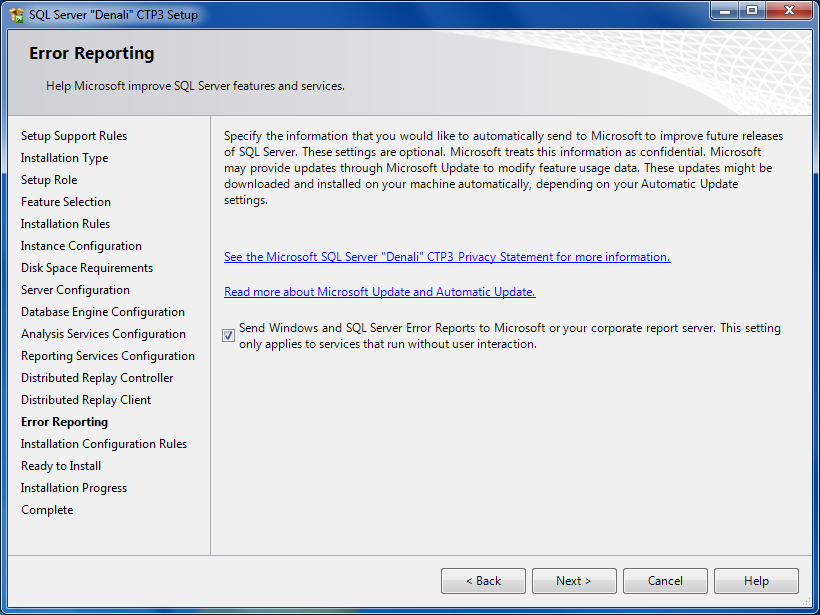Select Database Engine Configuration step
The image size is (820, 615).
(x=103, y=312)
